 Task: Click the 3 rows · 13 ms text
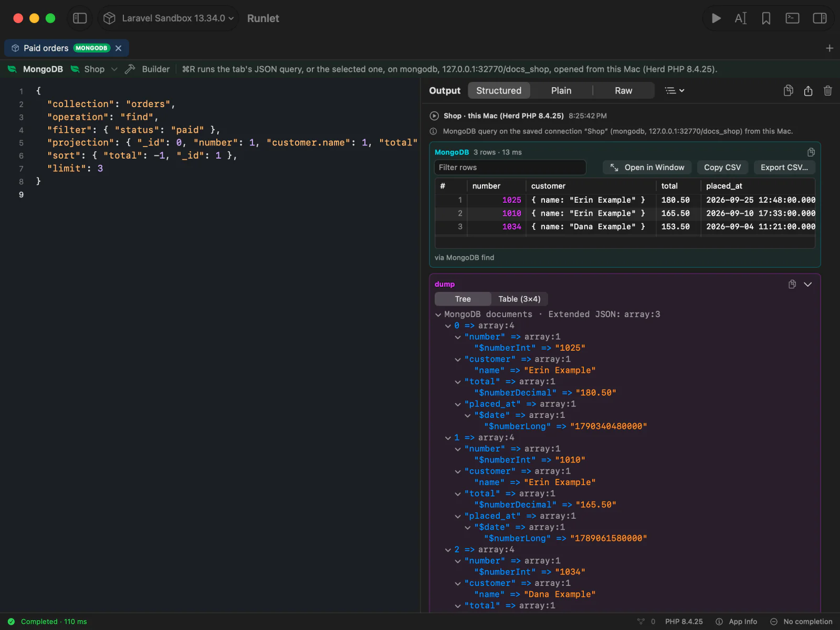tap(498, 152)
